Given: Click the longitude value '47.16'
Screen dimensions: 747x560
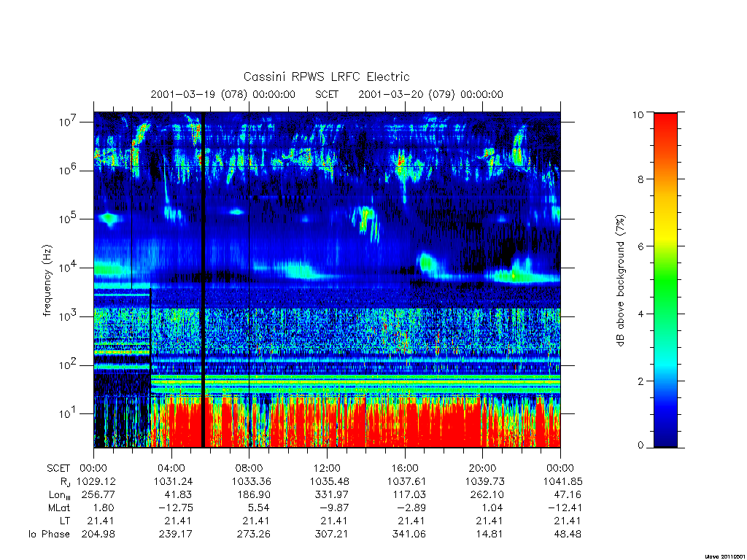Looking at the screenshot, I should coord(568,495).
